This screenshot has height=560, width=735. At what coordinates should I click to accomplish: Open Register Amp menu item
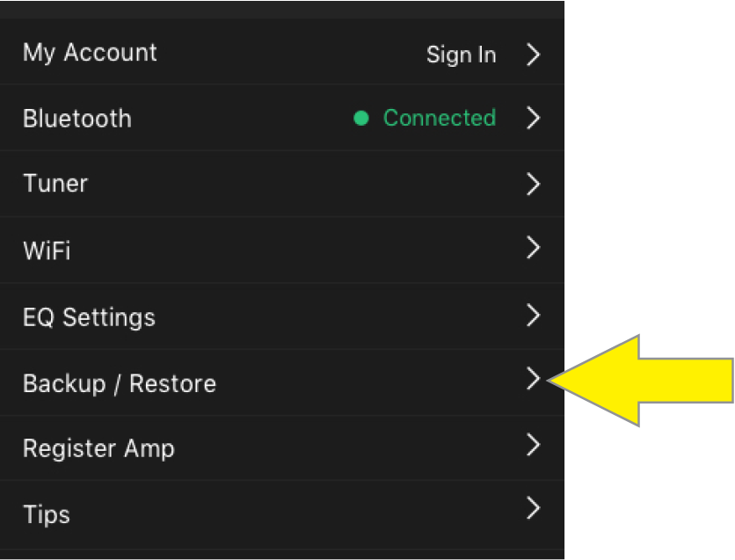pyautogui.click(x=98, y=448)
